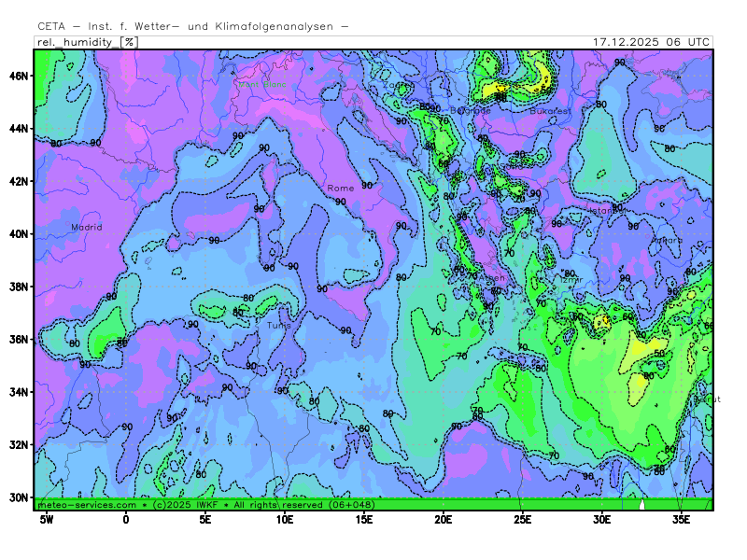
Task: Click the Tunis label on map
Action: (278, 326)
